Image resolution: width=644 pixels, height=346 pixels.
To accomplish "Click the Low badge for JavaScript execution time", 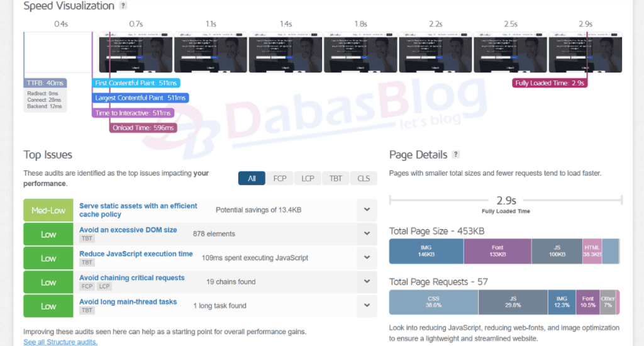I will coord(48,258).
